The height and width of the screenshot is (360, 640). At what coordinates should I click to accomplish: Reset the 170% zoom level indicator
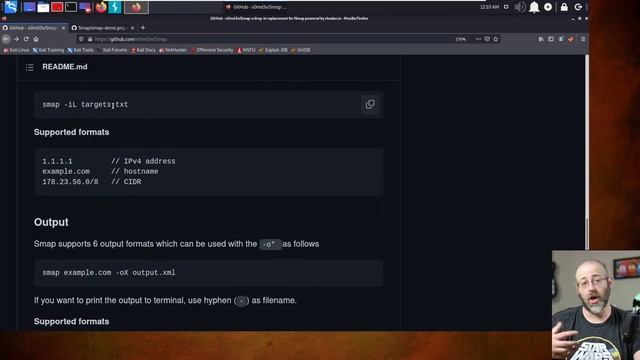[460, 39]
